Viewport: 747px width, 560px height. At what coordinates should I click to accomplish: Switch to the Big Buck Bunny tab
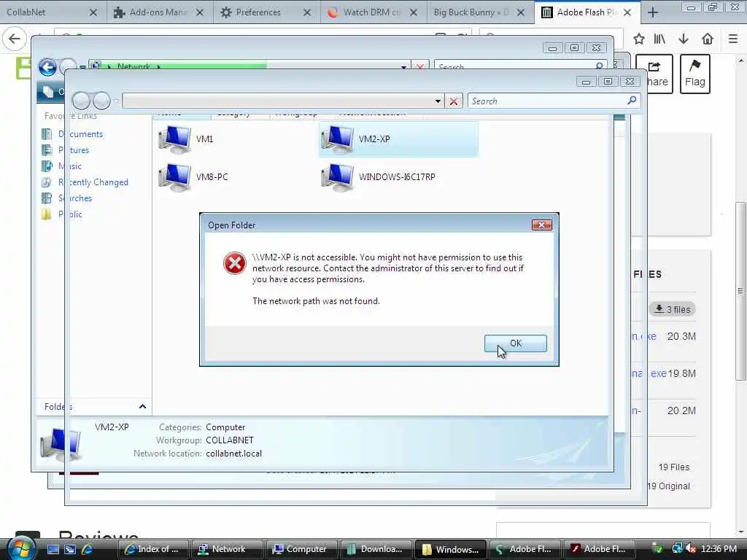(480, 12)
